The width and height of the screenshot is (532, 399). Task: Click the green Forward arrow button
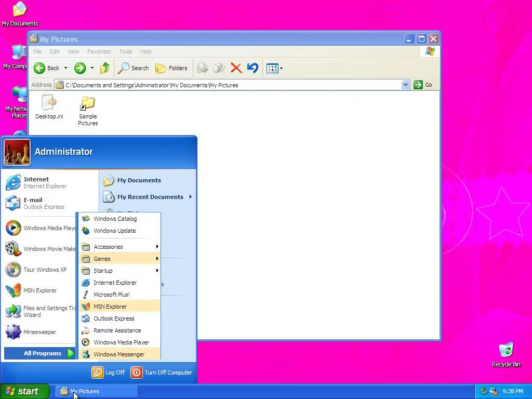point(80,68)
